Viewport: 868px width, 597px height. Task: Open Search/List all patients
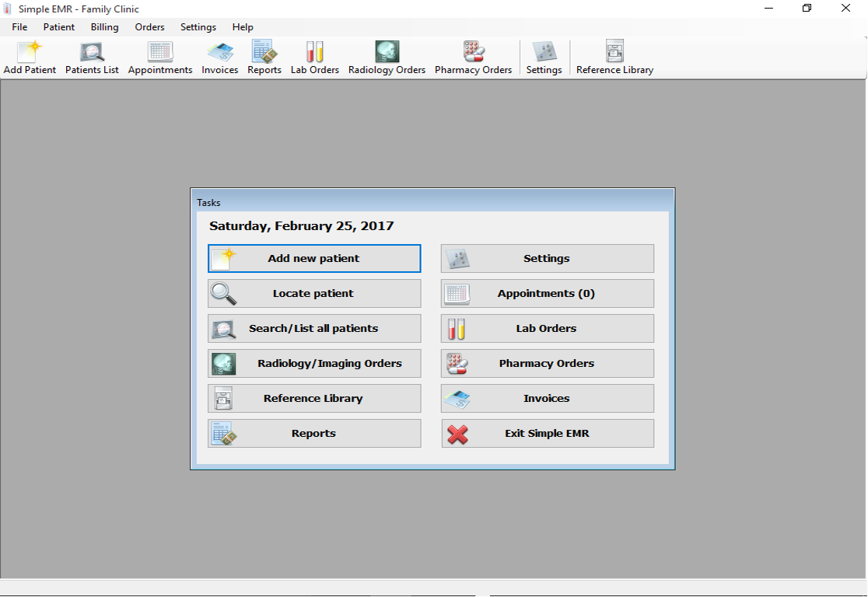pyautogui.click(x=313, y=328)
